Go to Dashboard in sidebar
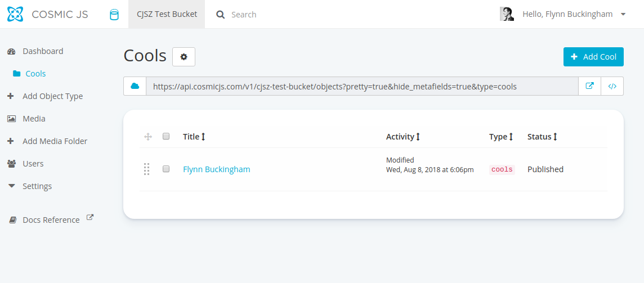The height and width of the screenshot is (283, 644). pos(42,51)
